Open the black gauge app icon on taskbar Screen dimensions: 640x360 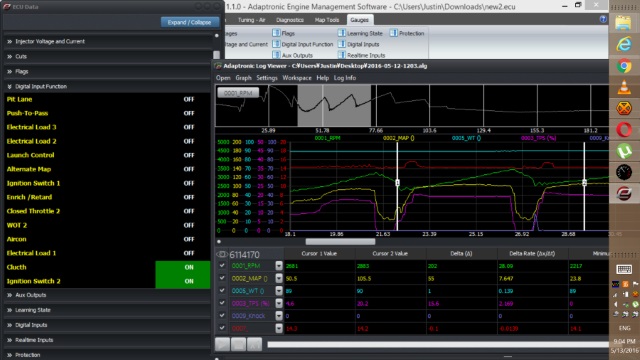click(x=624, y=172)
